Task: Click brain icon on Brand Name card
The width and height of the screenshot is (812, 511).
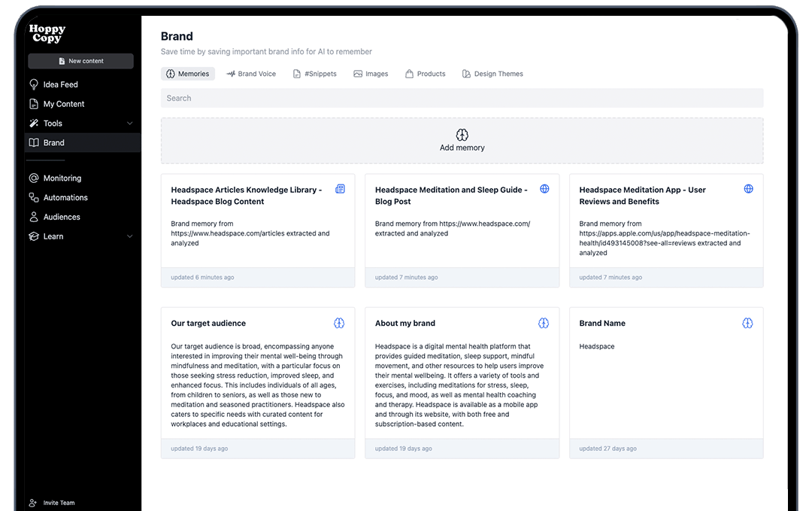Action: [x=747, y=324]
